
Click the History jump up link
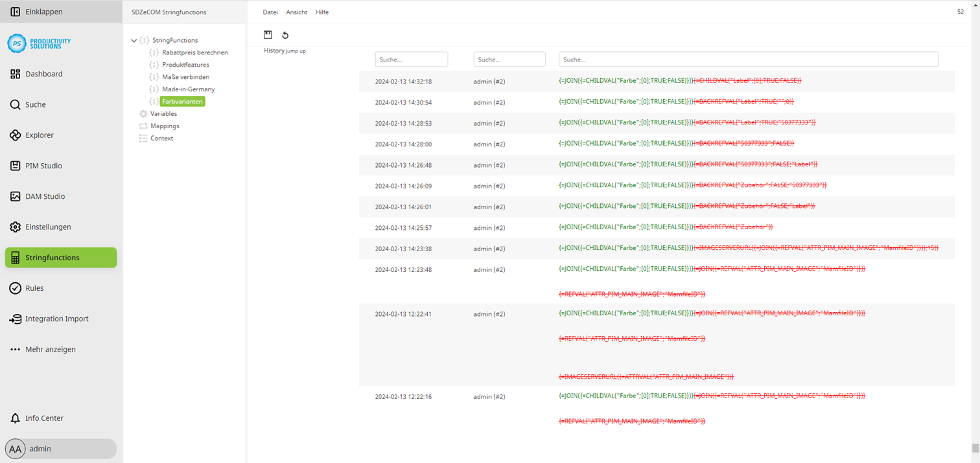pyautogui.click(x=284, y=51)
